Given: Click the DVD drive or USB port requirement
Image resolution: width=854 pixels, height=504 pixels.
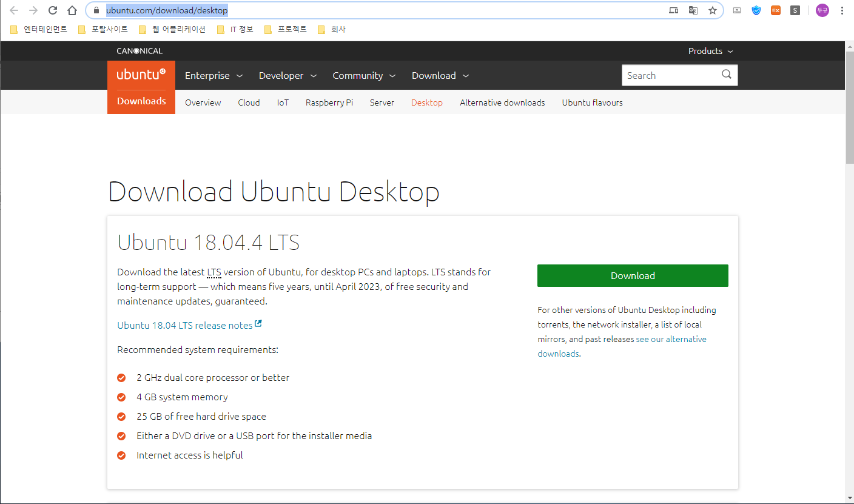Looking at the screenshot, I should 254,435.
